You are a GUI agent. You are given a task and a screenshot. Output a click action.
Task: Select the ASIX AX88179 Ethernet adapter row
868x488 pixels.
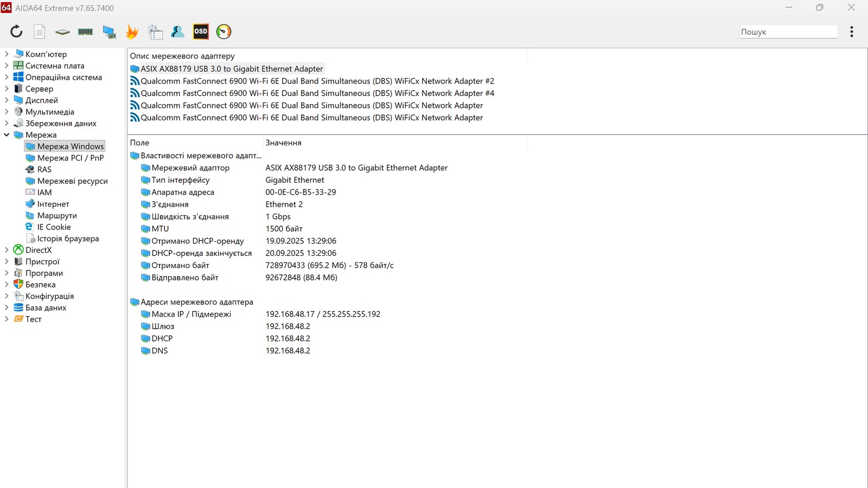227,69
